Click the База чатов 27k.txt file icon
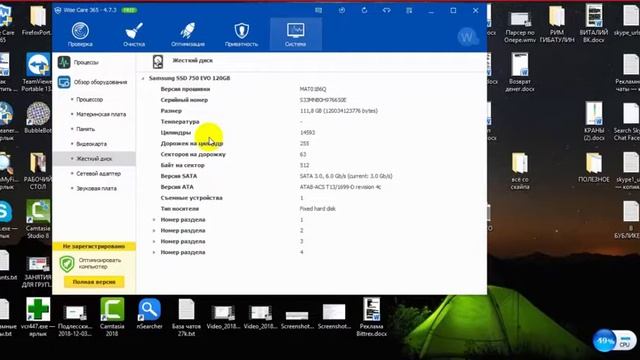The height and width of the screenshot is (360, 640). pos(186,317)
